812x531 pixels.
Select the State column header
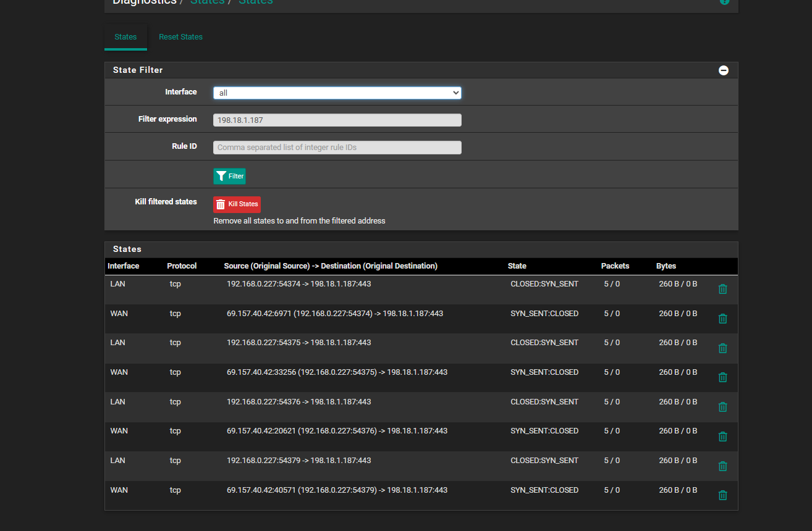coord(517,266)
